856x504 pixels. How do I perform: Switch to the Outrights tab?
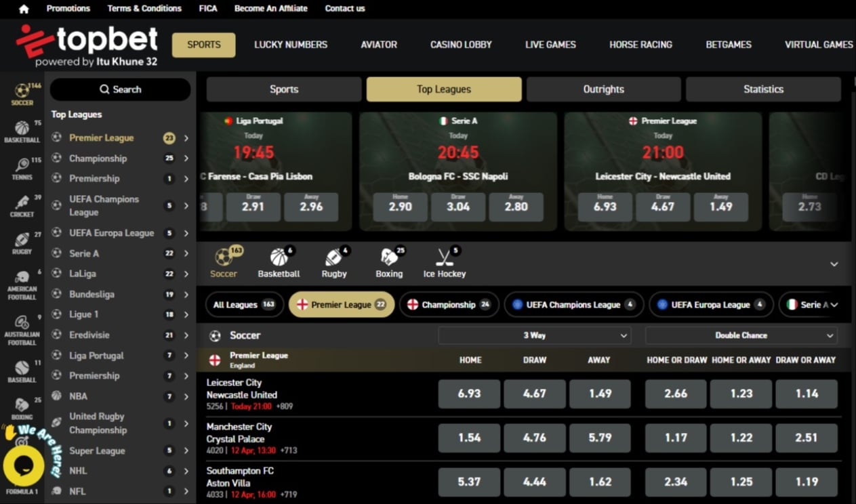click(x=604, y=89)
